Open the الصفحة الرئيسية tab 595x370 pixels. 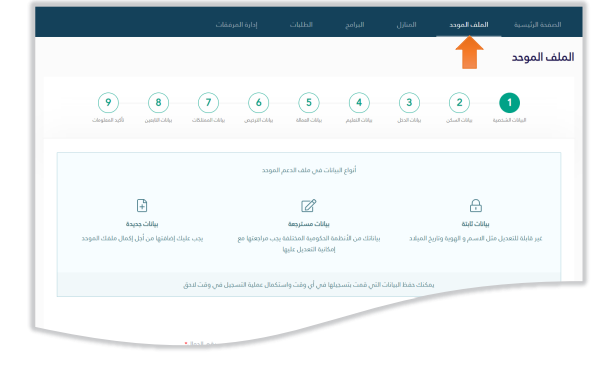click(537, 25)
